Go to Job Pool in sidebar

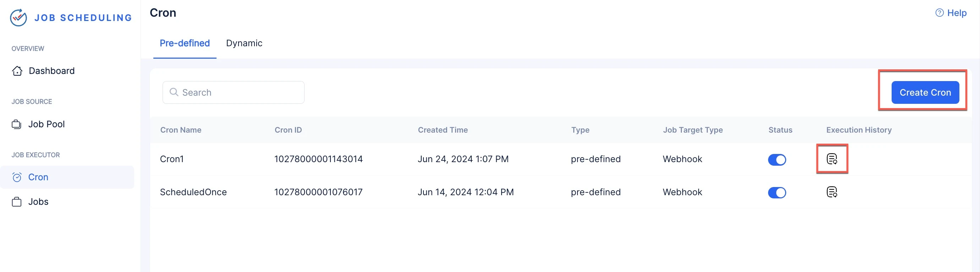46,124
